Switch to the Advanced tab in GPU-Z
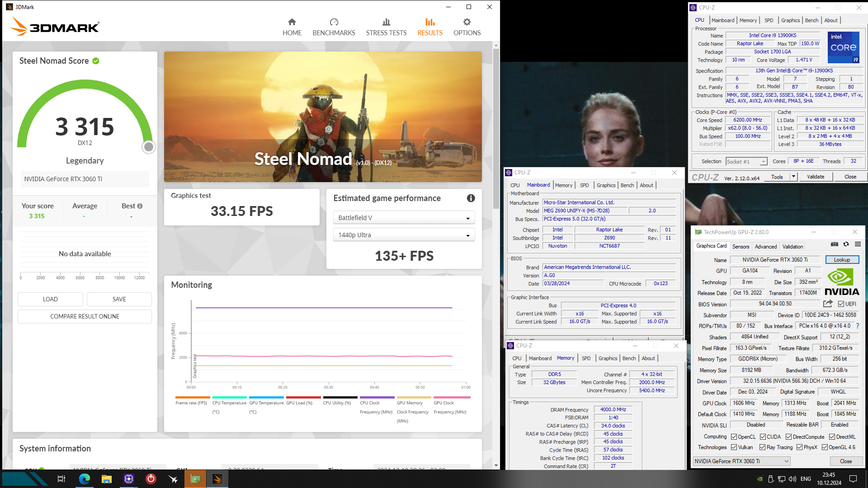Viewport: 868px width, 488px height. (765, 247)
